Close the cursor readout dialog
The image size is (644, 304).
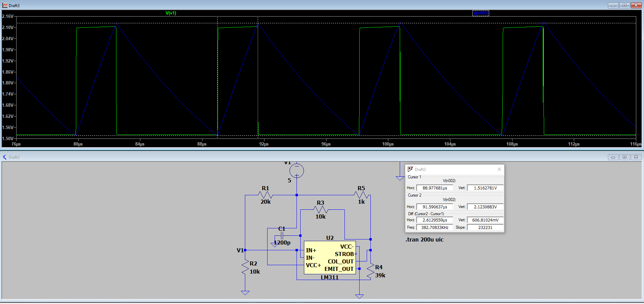coord(499,169)
